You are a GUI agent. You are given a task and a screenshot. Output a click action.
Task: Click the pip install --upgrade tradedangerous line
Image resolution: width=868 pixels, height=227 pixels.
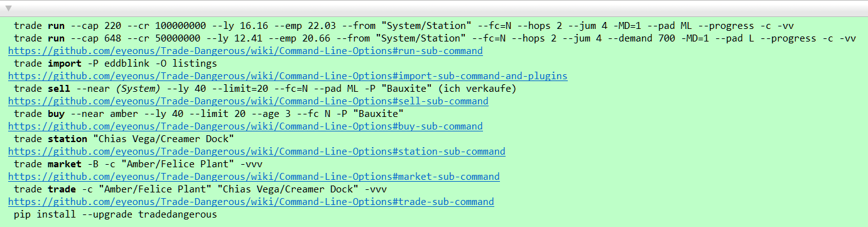tap(116, 214)
